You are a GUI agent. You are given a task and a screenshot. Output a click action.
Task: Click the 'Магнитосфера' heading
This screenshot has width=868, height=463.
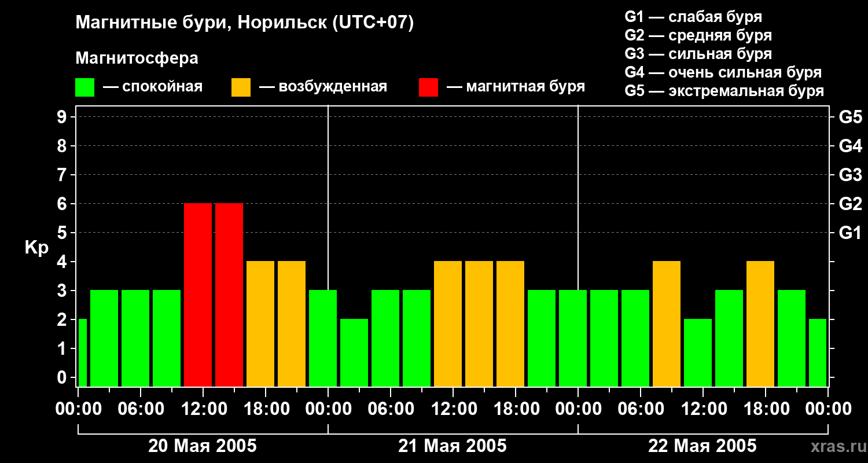pyautogui.click(x=137, y=58)
